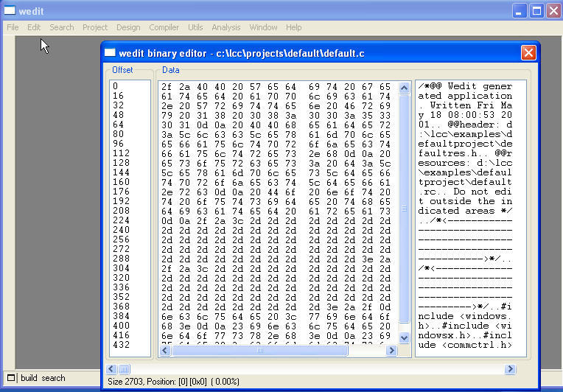Click the output pane icon beside build
Image resolution: width=563 pixels, height=392 pixels.
pyautogui.click(x=12, y=378)
